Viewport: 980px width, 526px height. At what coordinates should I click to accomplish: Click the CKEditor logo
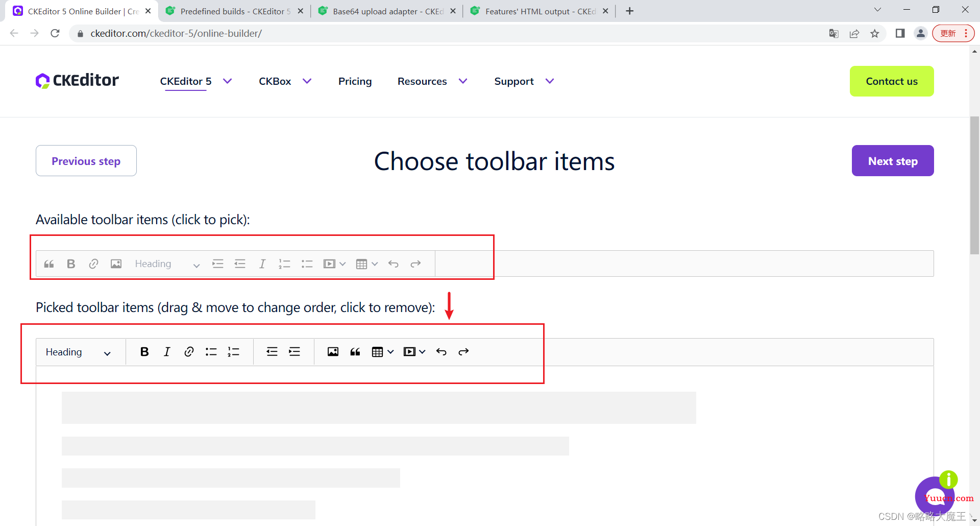[77, 81]
